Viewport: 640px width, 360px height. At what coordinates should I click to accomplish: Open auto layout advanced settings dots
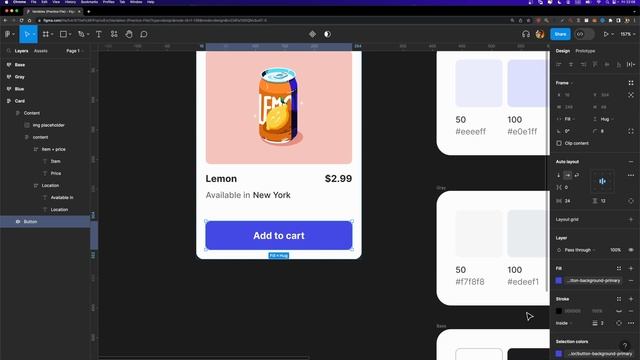coord(631,175)
